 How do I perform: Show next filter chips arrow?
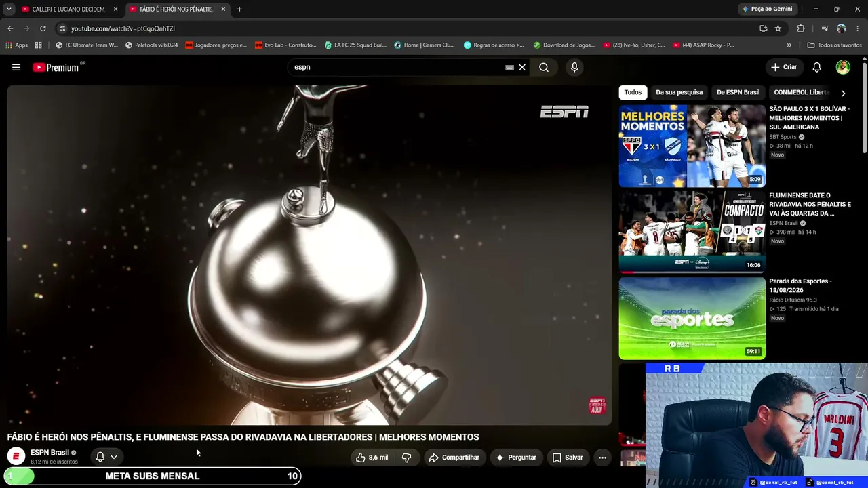[843, 93]
